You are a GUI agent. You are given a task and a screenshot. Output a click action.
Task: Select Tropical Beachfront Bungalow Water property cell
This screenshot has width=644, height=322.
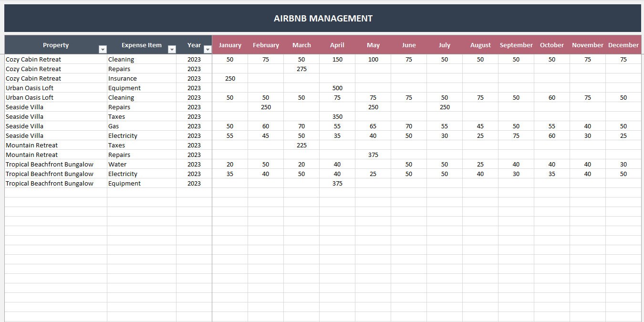tap(56, 164)
